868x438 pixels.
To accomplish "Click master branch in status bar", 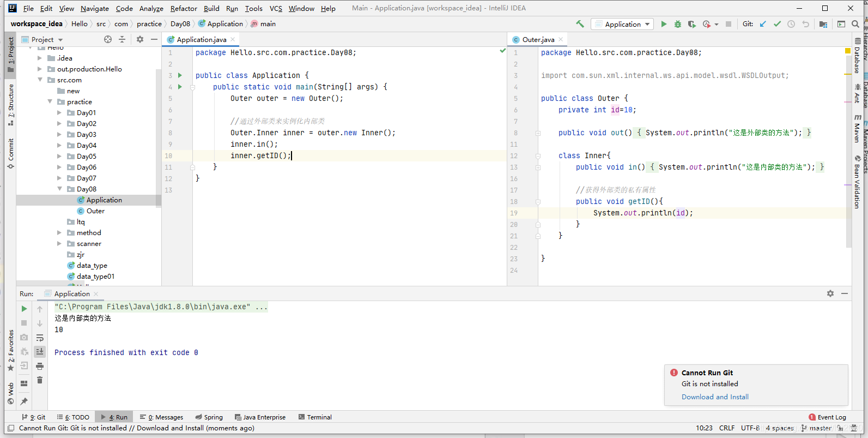I will [816, 428].
